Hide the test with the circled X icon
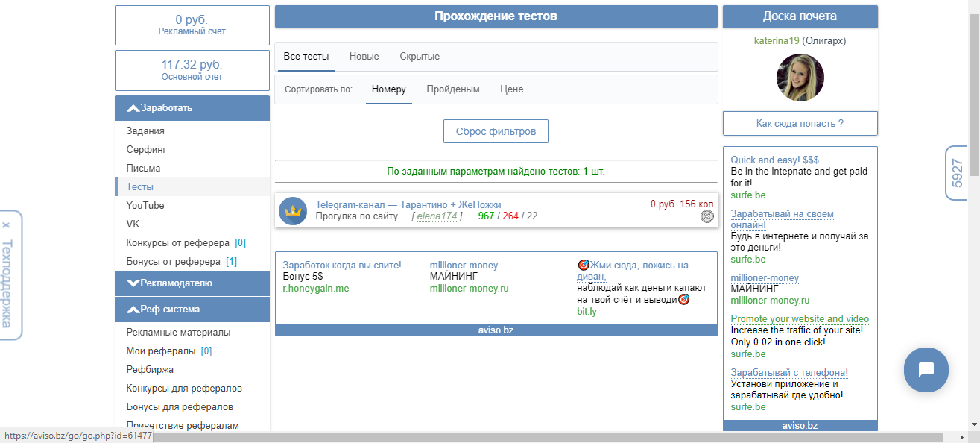980x443 pixels. tap(707, 216)
